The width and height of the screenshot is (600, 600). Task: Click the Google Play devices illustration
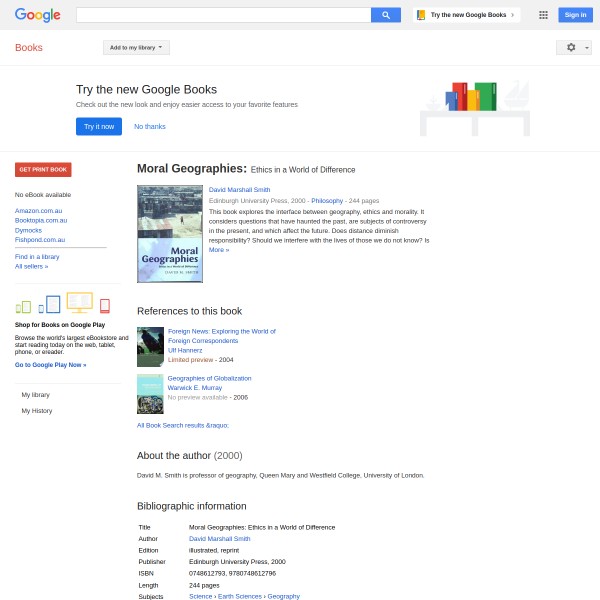coord(63,303)
